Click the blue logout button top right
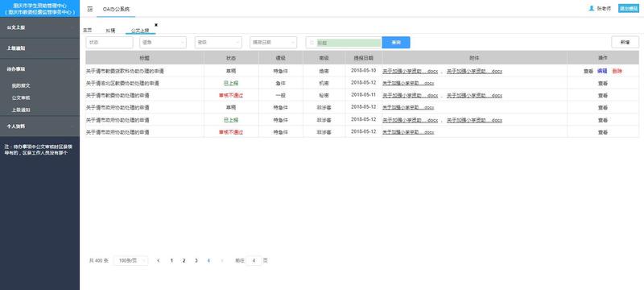The image size is (644, 290). click(629, 9)
